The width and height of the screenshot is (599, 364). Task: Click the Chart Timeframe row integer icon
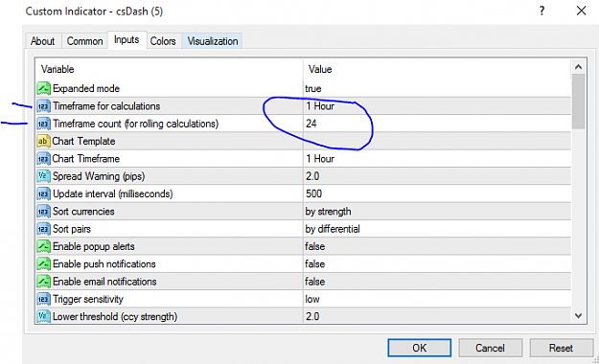pyautogui.click(x=43, y=158)
